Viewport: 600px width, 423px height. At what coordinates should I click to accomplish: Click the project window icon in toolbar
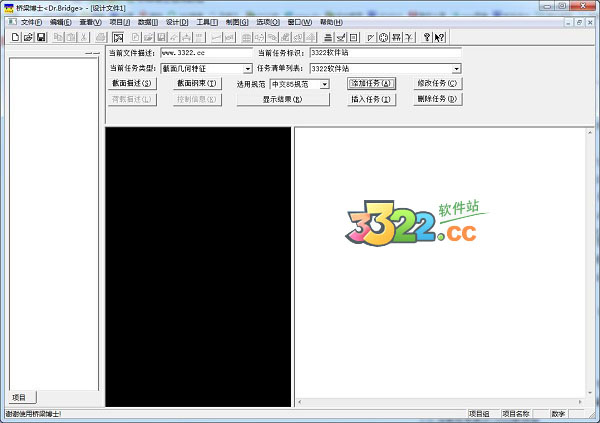coord(117,37)
